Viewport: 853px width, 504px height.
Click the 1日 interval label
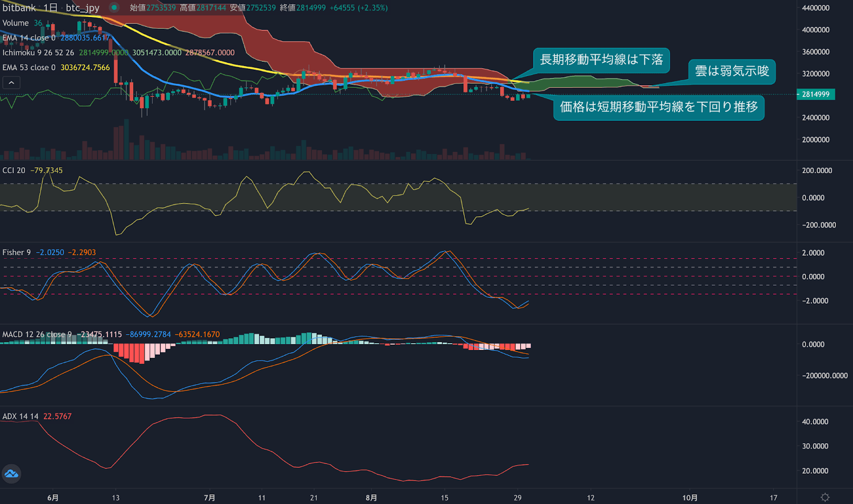[51, 7]
